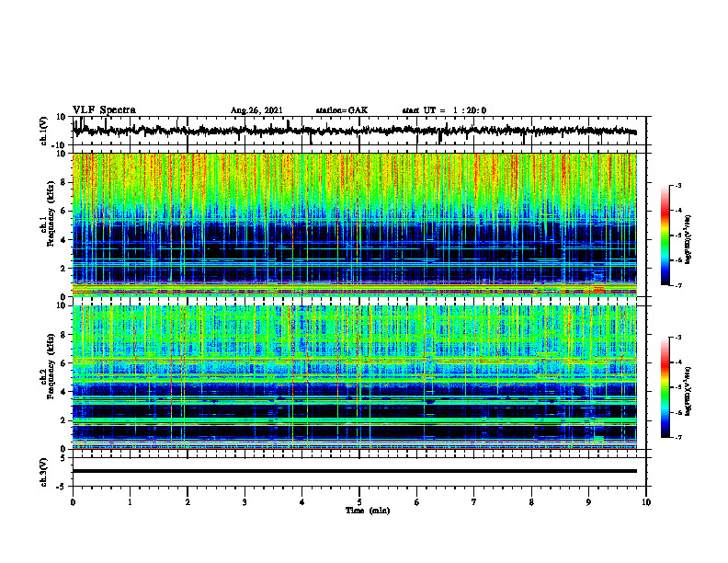
Task: Click the ch.3 flat black voltage line
Action: point(355,471)
